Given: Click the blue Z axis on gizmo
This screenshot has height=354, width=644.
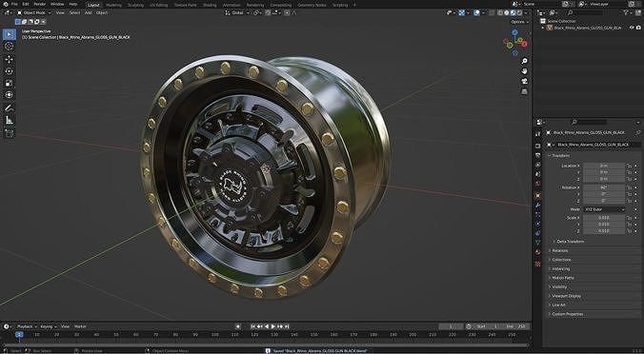Looking at the screenshot, I should (x=514, y=32).
